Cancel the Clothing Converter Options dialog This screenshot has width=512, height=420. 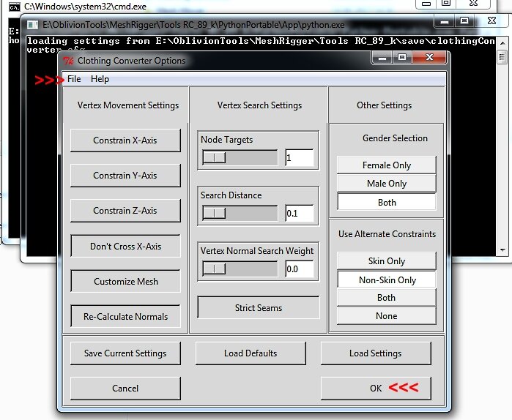coord(125,389)
